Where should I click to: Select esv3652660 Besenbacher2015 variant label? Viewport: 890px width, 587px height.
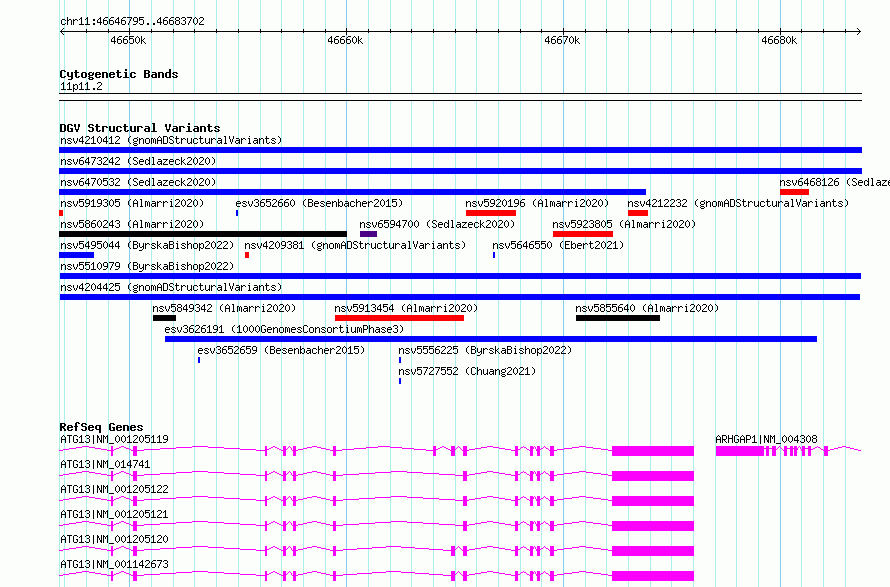tap(319, 203)
